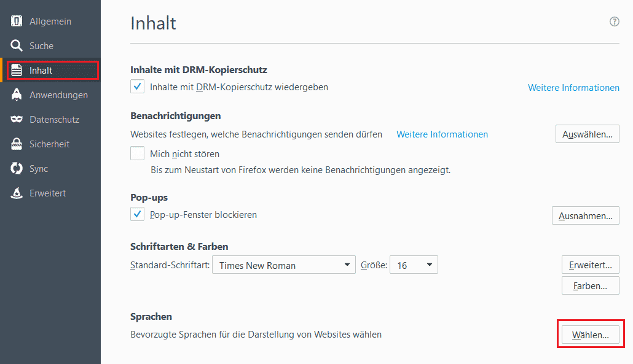Screen dimensions: 633x364
Task: Open the Standard-Schriftart dropdown
Action: pos(283,265)
